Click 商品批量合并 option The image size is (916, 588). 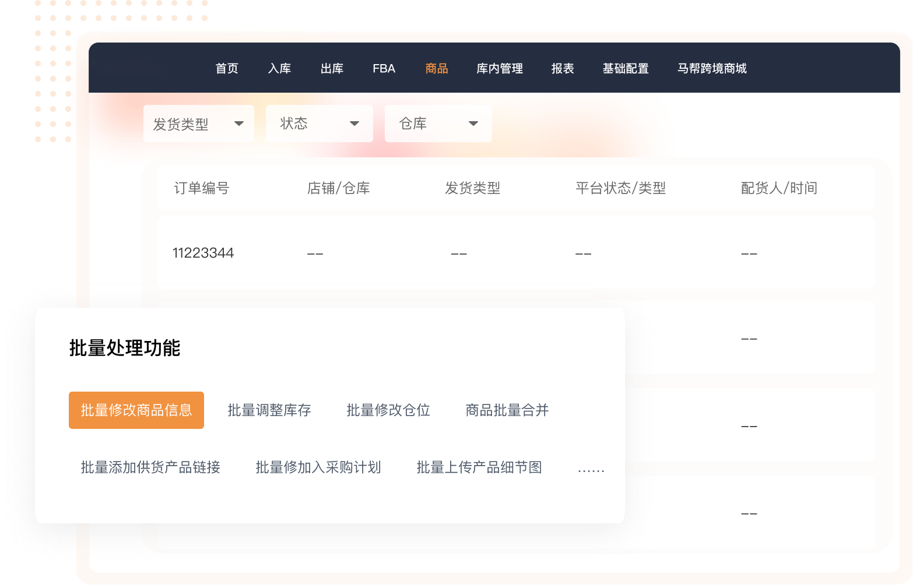tap(507, 410)
